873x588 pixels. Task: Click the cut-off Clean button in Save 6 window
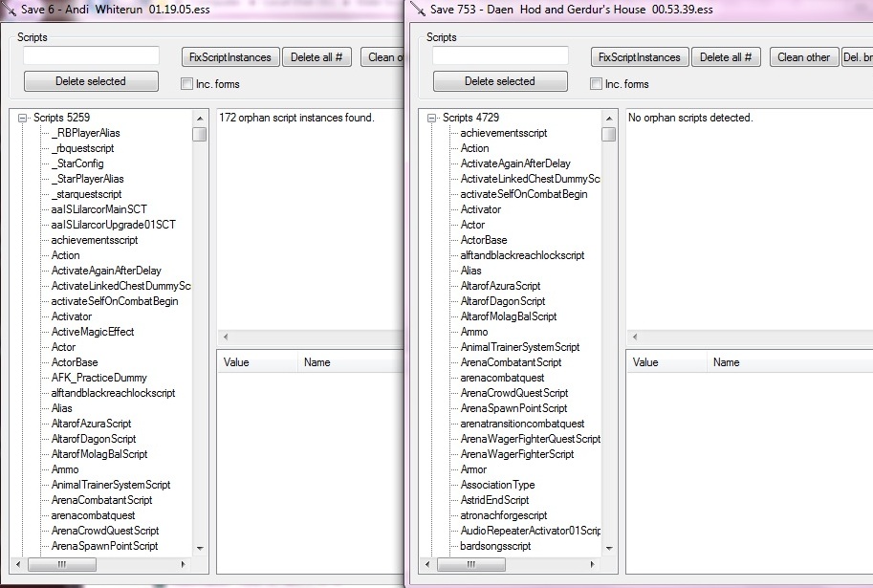click(382, 57)
